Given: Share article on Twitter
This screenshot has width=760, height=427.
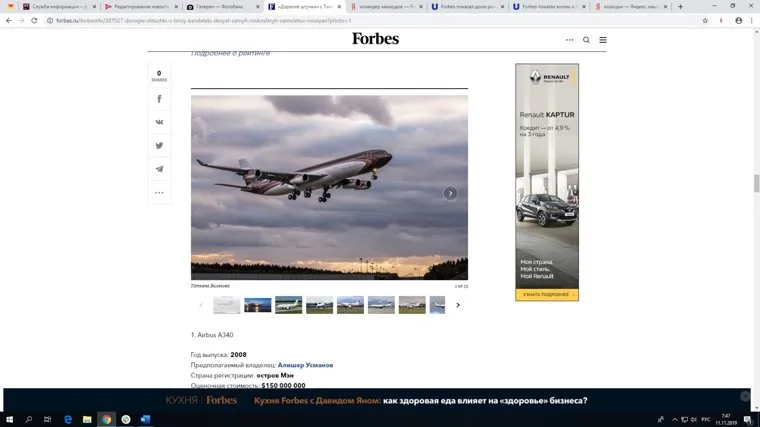Looking at the screenshot, I should [x=159, y=146].
